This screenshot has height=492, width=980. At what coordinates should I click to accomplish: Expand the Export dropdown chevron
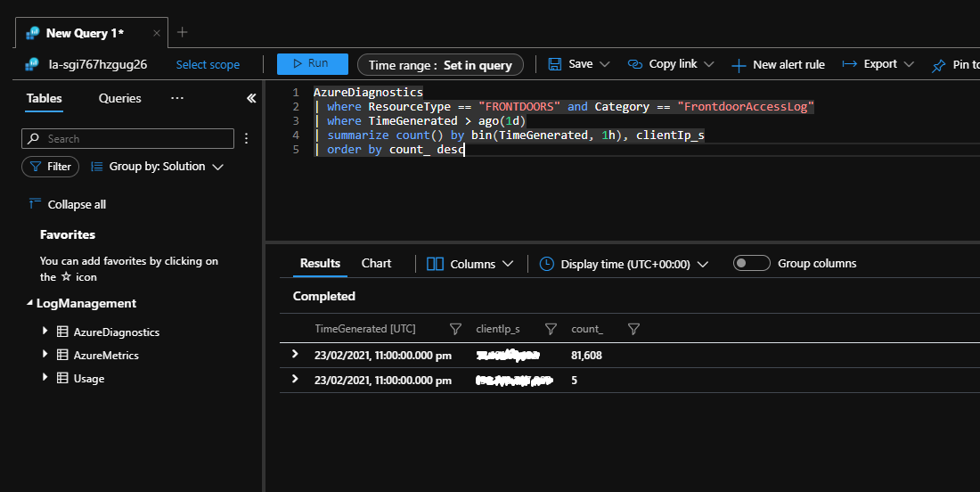tap(909, 64)
